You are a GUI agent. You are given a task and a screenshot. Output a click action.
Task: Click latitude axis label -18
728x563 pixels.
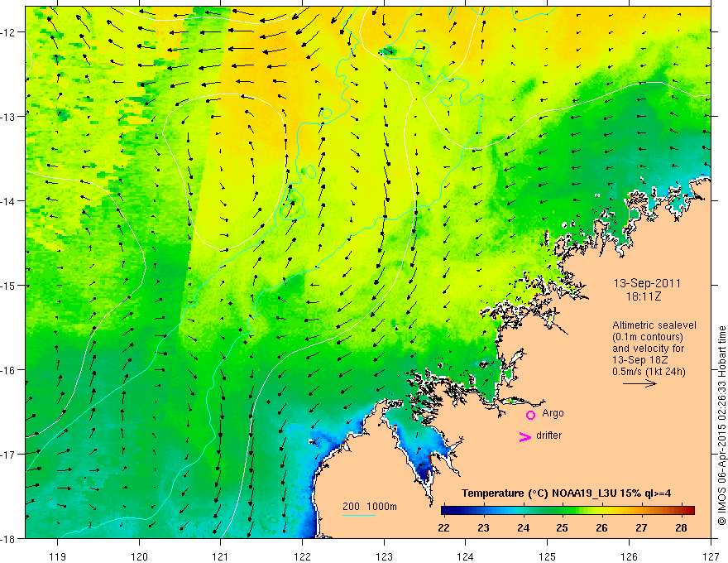[8, 538]
